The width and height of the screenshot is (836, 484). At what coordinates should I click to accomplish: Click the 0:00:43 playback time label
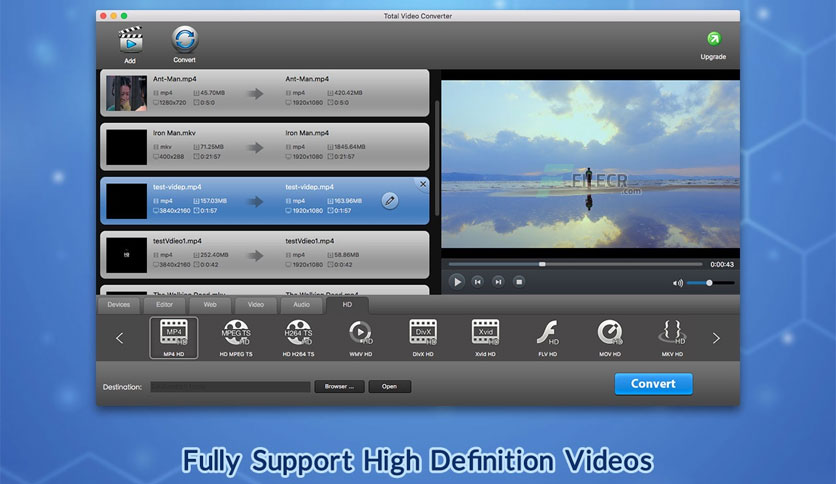(722, 264)
